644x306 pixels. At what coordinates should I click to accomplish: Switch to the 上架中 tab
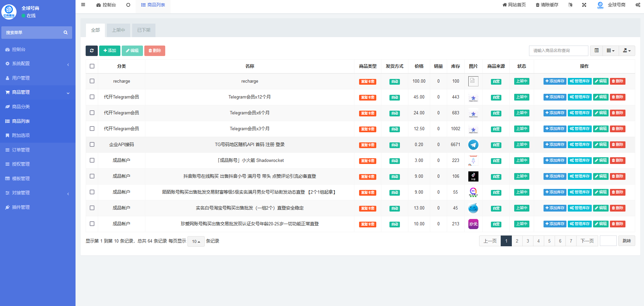118,30
